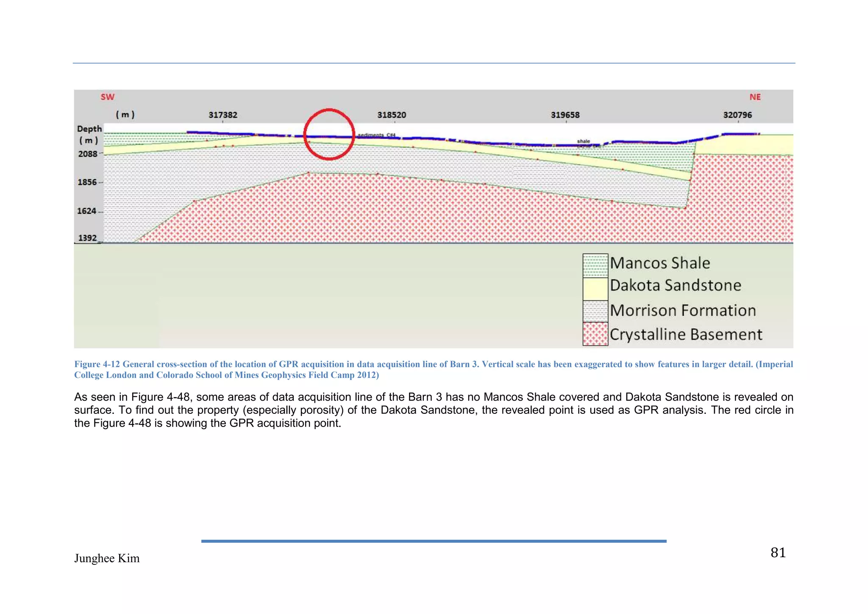
Task: Click the 'shale' annotation on the cross-section
Action: click(x=583, y=141)
